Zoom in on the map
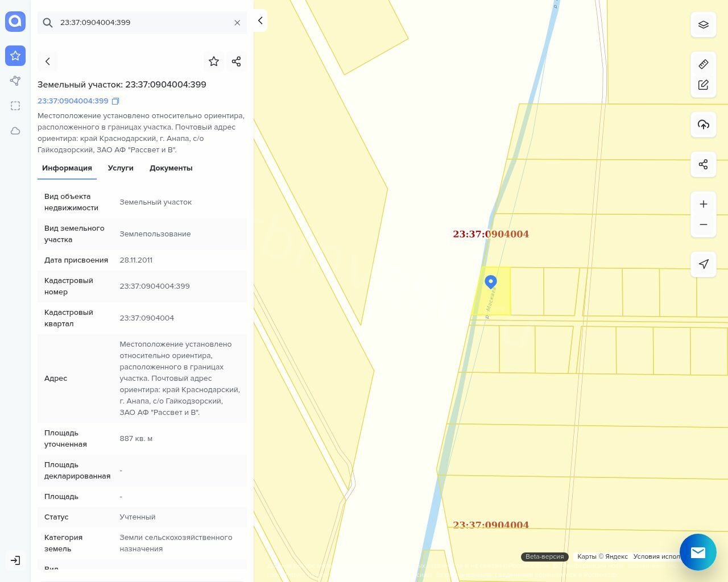 (704, 204)
